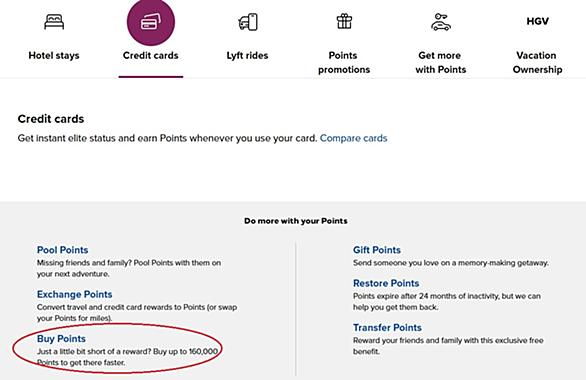Viewport: 586px width, 380px height.
Task: Follow the Compare cards link
Action: (354, 138)
